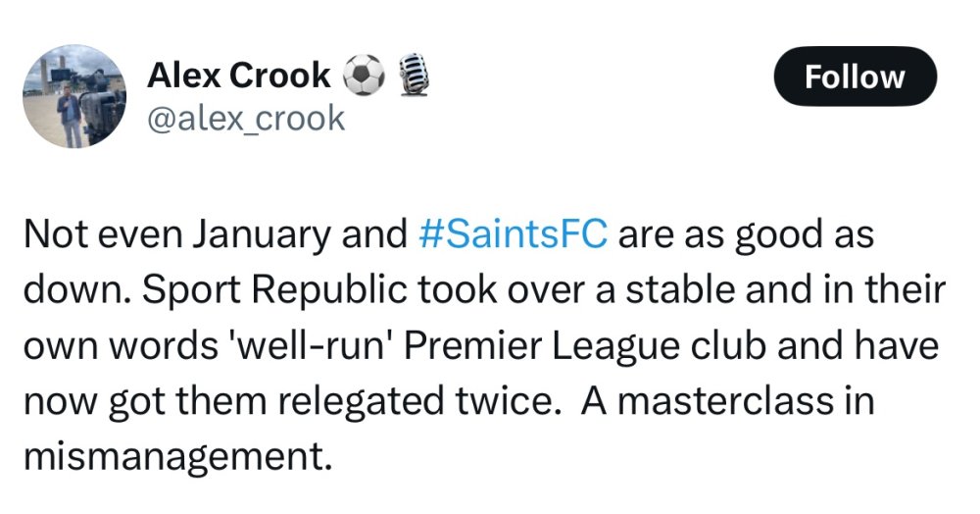Click the microphone emoji after the name
980x514 pixels.
pos(411,77)
